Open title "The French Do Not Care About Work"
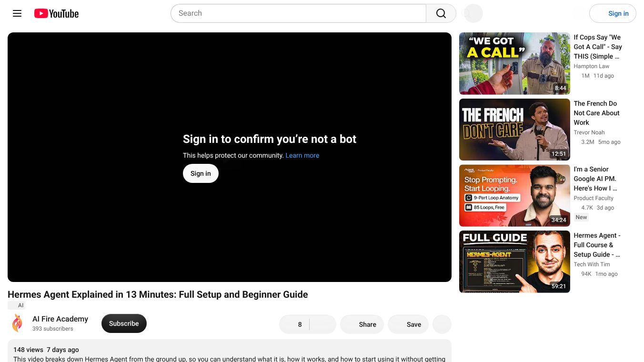 596,113
